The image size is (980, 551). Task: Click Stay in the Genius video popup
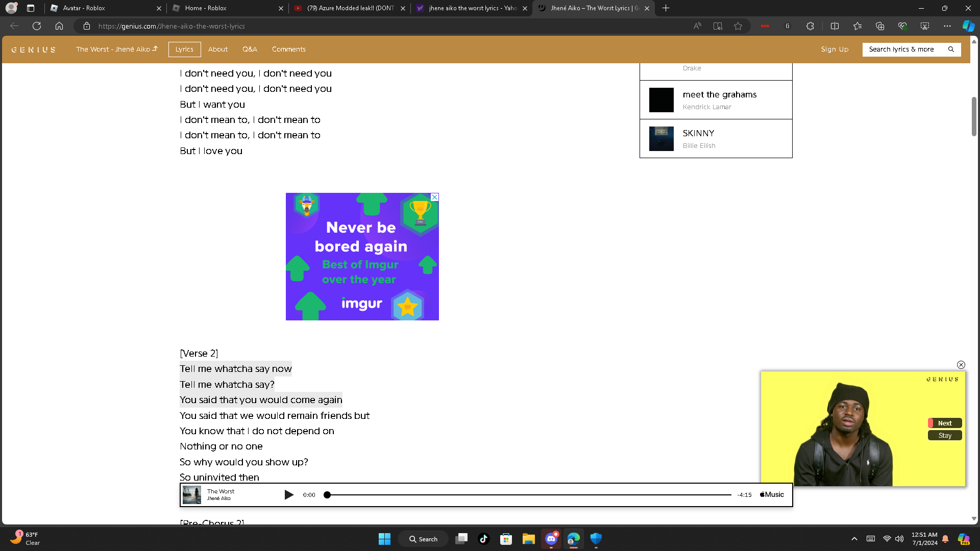[x=945, y=435]
